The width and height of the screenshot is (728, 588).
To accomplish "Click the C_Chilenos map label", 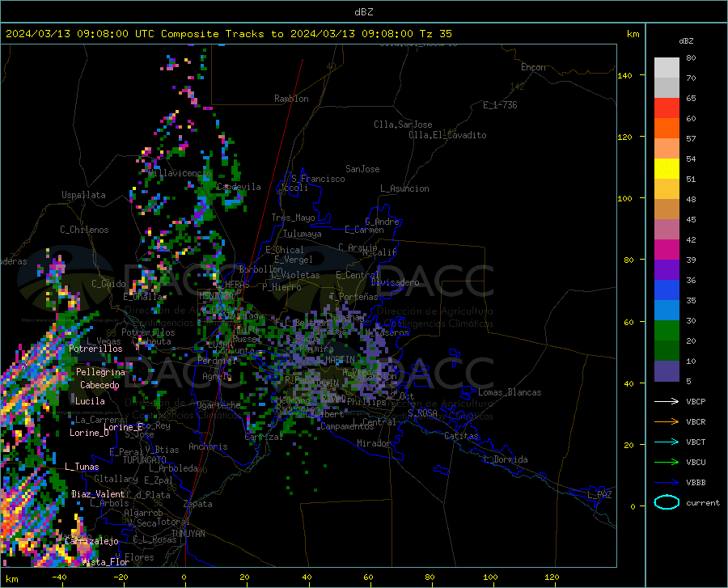I will click(84, 230).
